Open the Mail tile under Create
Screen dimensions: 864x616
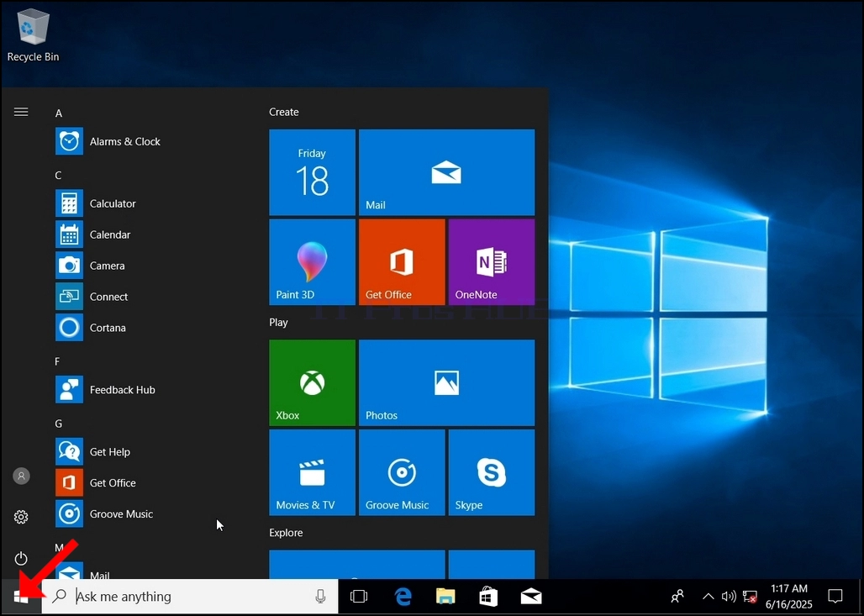446,172
